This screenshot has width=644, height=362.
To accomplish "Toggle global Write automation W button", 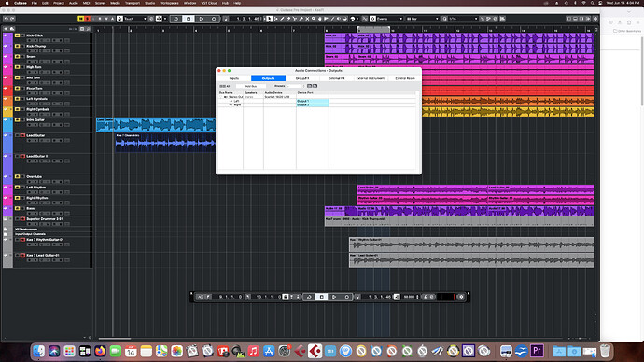I will 106,19.
